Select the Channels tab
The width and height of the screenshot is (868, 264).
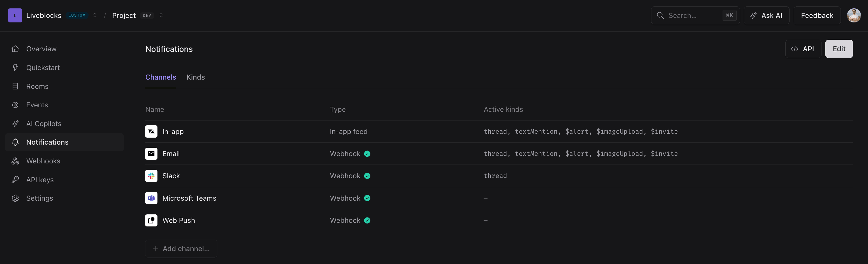point(161,77)
